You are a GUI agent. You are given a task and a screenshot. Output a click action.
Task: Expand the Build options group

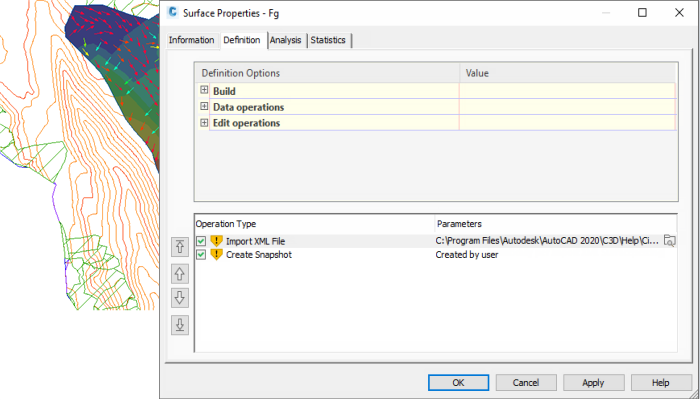(x=204, y=91)
